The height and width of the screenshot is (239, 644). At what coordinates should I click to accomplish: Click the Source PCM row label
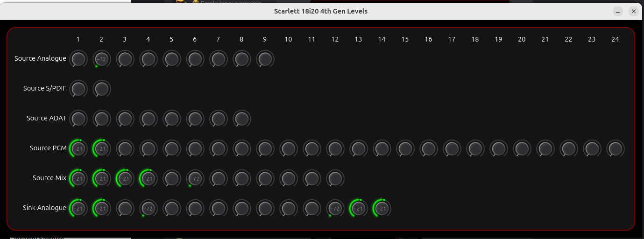(48, 148)
